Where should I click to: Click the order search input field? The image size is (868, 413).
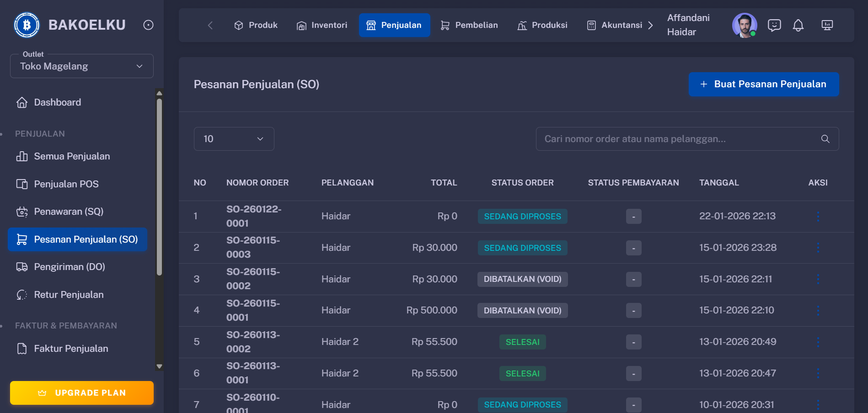coord(663,139)
